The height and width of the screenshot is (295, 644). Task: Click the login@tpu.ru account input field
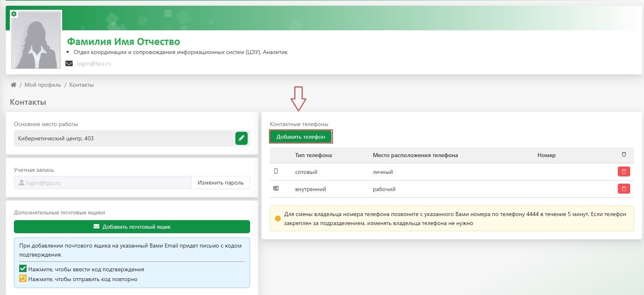pyautogui.click(x=103, y=182)
